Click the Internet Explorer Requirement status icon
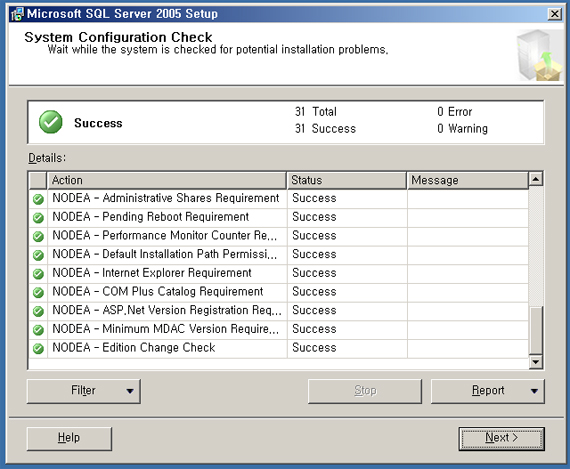The image size is (570, 469). click(38, 273)
